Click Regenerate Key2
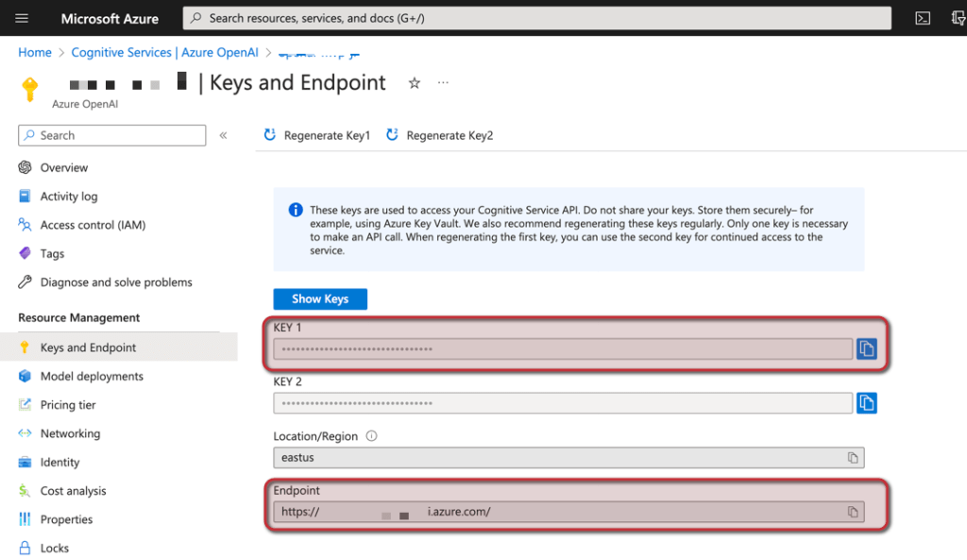 pyautogui.click(x=440, y=136)
